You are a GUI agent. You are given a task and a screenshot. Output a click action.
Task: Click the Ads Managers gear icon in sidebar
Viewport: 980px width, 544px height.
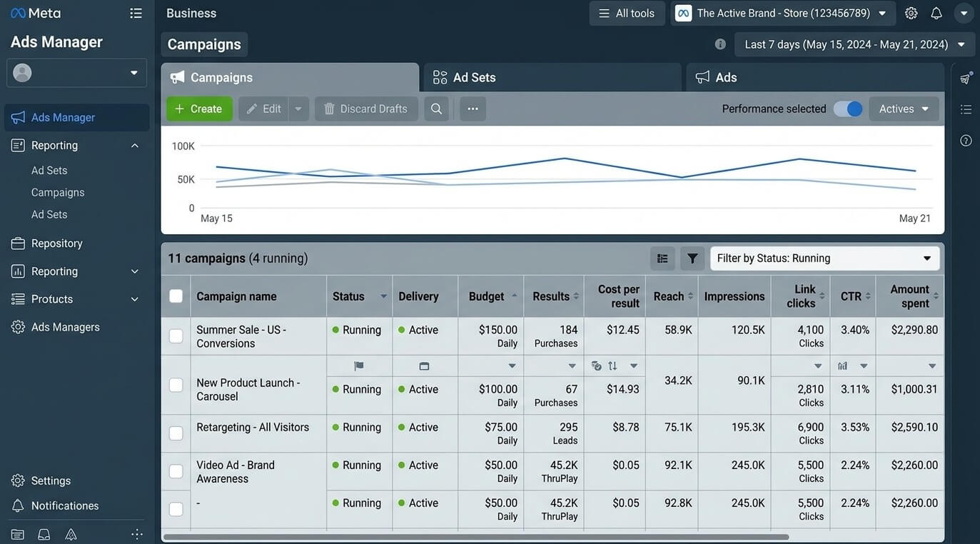18,327
